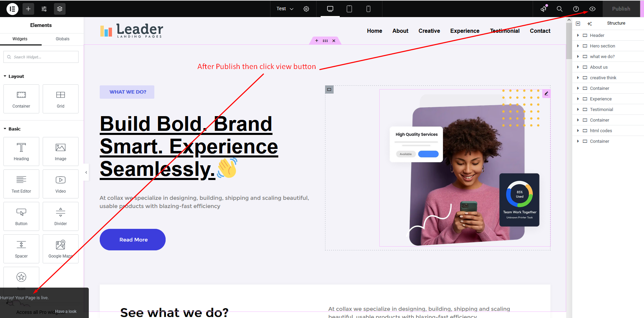Switch to the Globals tab
Screen dimensions: 644x318
tap(62, 39)
